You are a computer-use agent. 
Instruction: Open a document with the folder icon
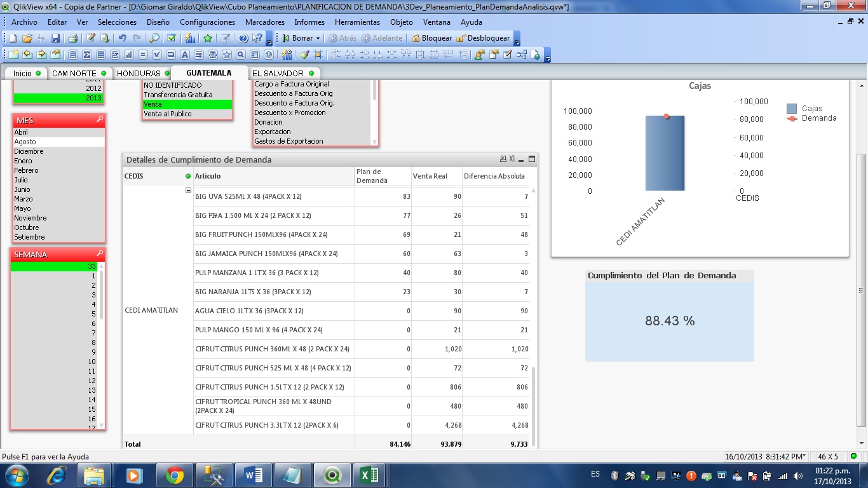[x=27, y=38]
